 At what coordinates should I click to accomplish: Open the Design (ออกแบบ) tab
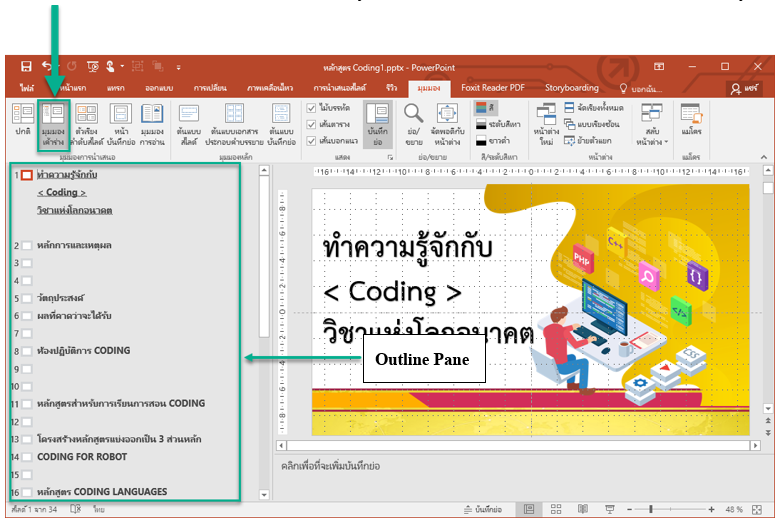[159, 88]
